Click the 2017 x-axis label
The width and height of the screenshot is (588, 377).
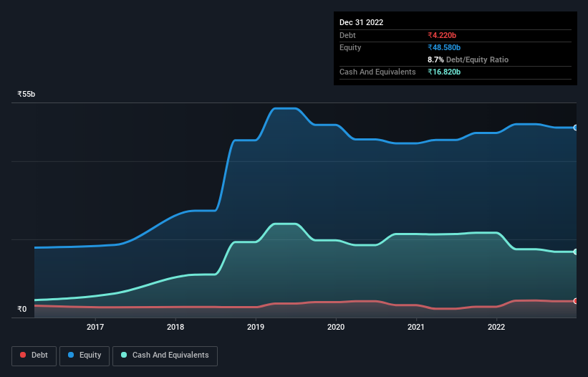pos(95,327)
